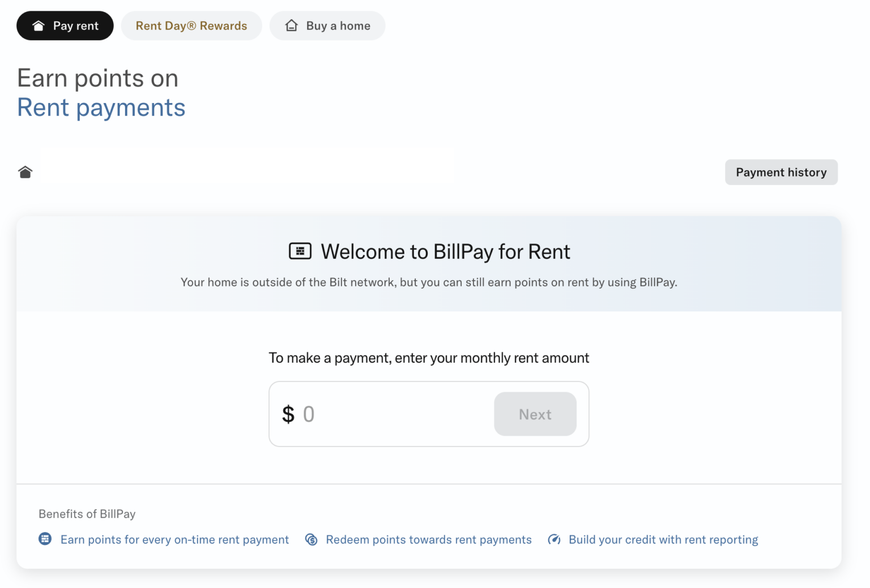Click Redeem points towards rent payments

[428, 539]
